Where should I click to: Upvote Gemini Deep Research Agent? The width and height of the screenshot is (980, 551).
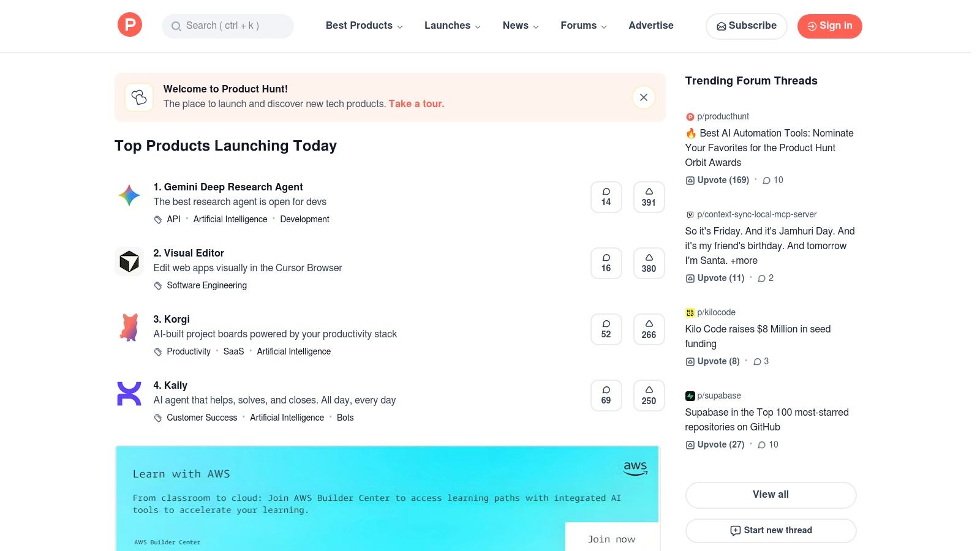click(x=649, y=197)
